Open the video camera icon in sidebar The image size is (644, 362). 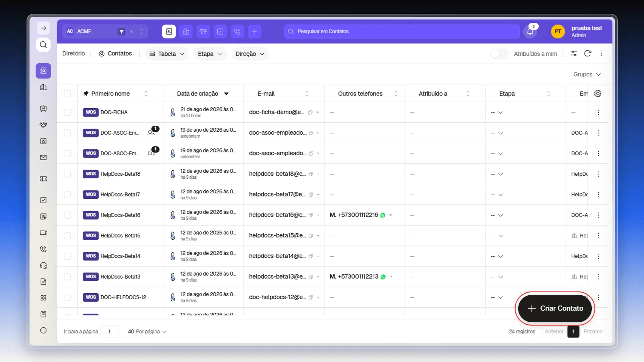tap(43, 233)
